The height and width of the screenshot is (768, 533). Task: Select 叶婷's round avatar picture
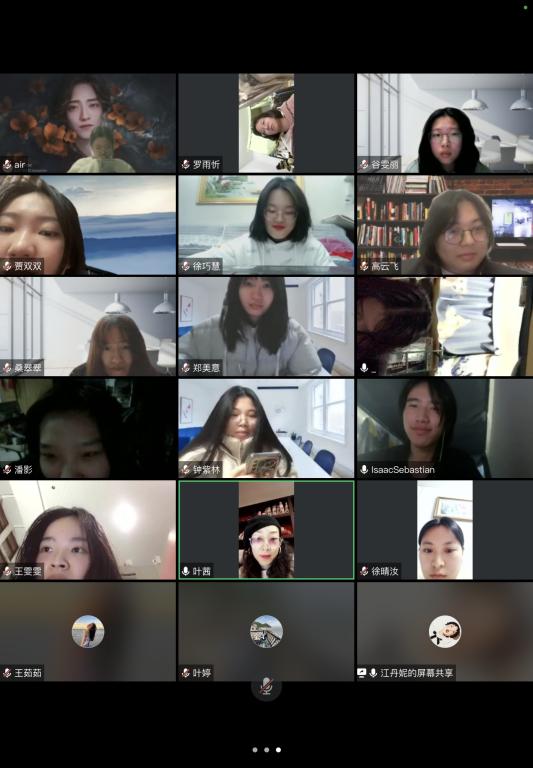266,631
